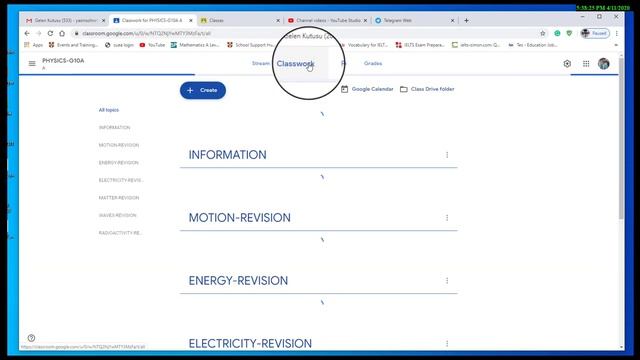This screenshot has height=360, width=640.
Task: Open the ENERGY-REVISION topic heading
Action: point(238,280)
